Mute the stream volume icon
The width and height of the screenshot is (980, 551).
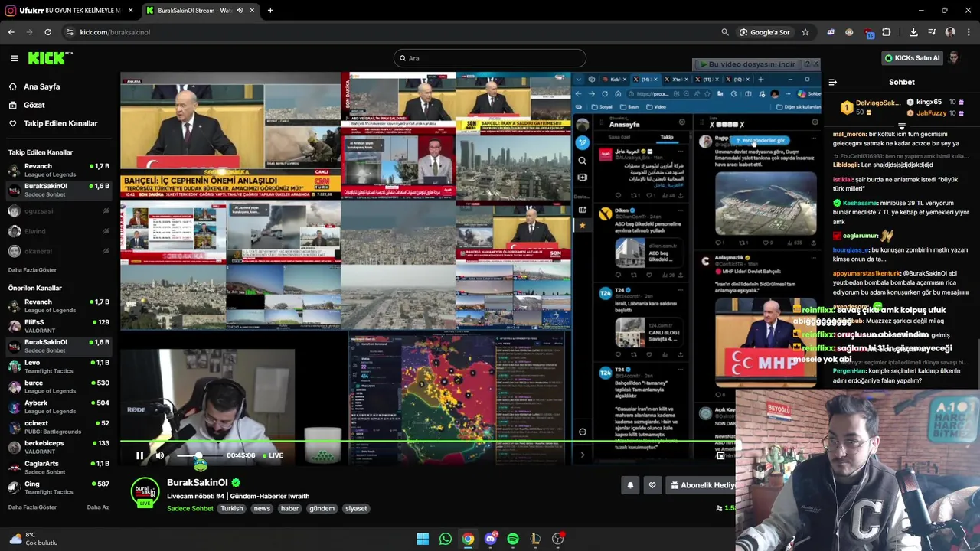160,455
